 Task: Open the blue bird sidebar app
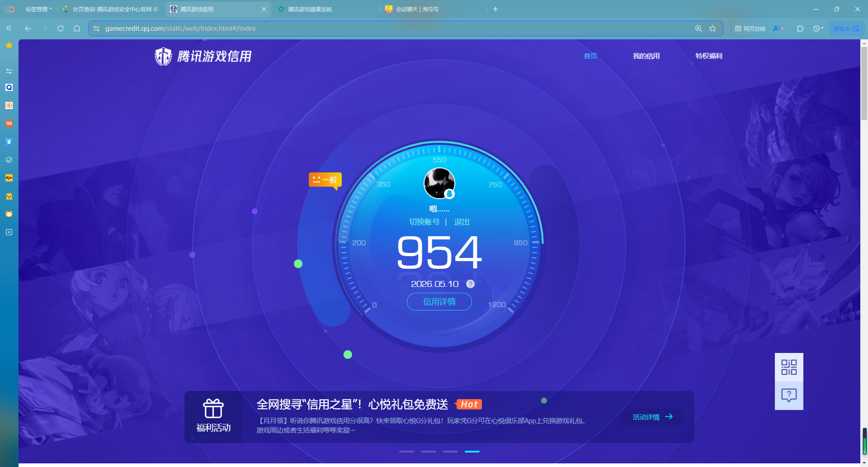pos(9,142)
